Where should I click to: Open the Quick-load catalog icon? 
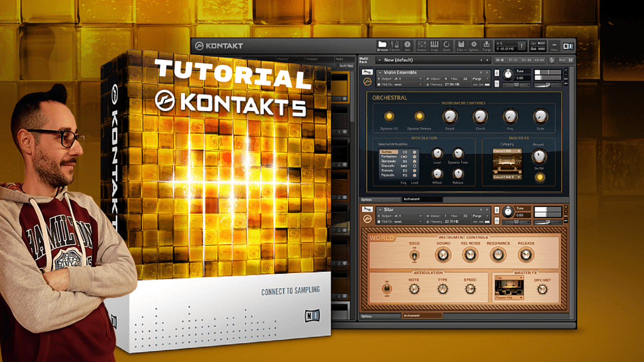click(x=447, y=45)
